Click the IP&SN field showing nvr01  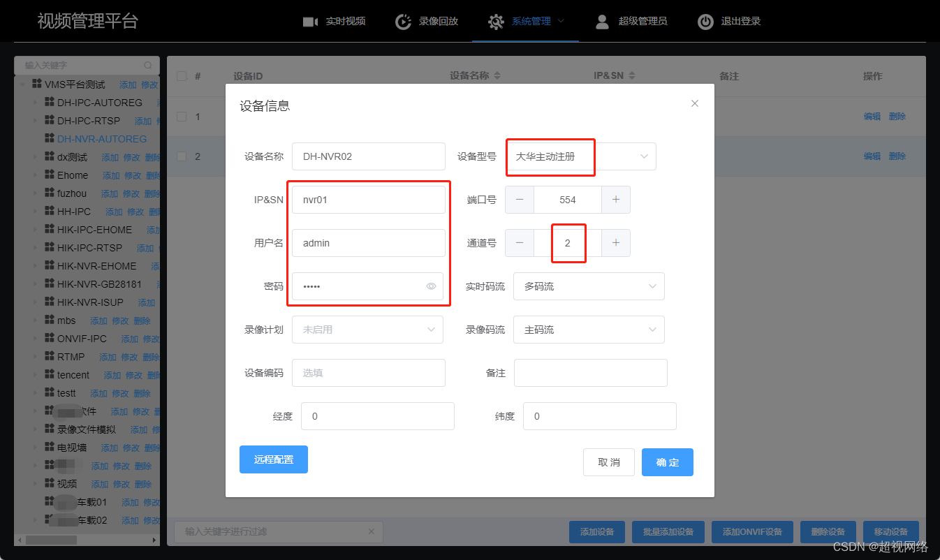tap(369, 200)
